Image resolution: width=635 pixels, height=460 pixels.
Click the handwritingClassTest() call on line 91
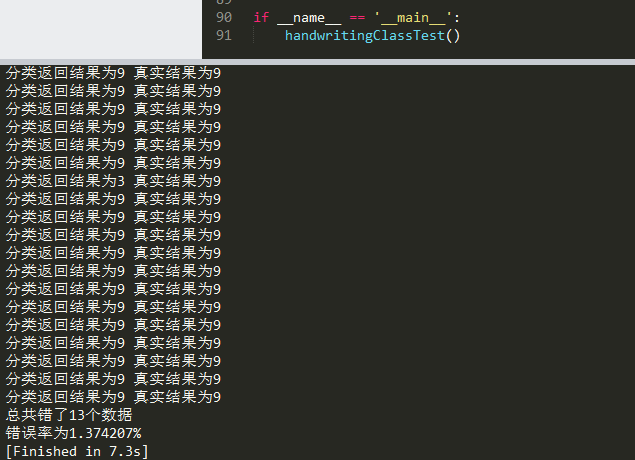point(373,36)
